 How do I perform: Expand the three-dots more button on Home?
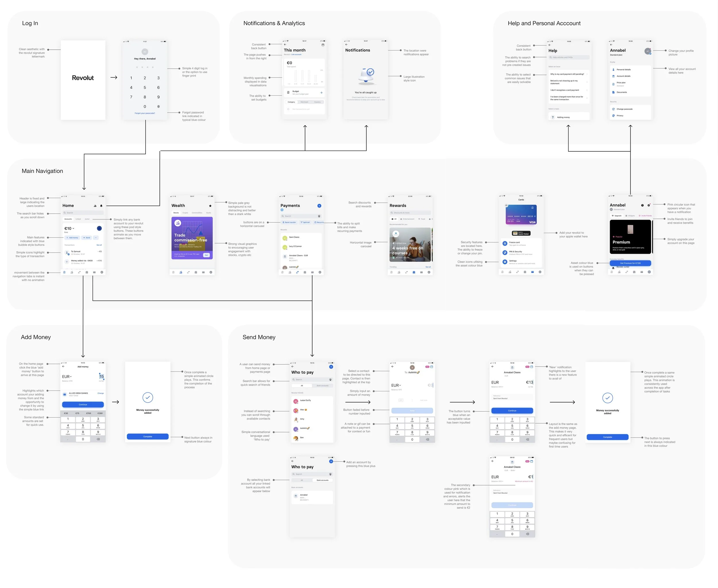96,237
